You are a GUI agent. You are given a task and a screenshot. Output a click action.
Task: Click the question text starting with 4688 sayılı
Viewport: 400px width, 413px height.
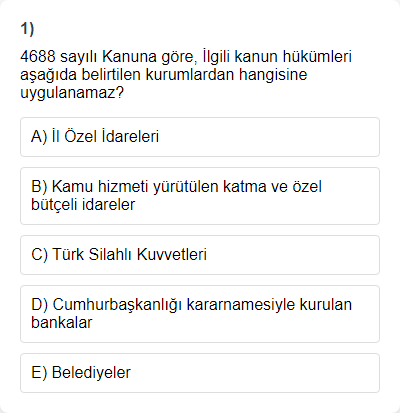[x=186, y=74]
